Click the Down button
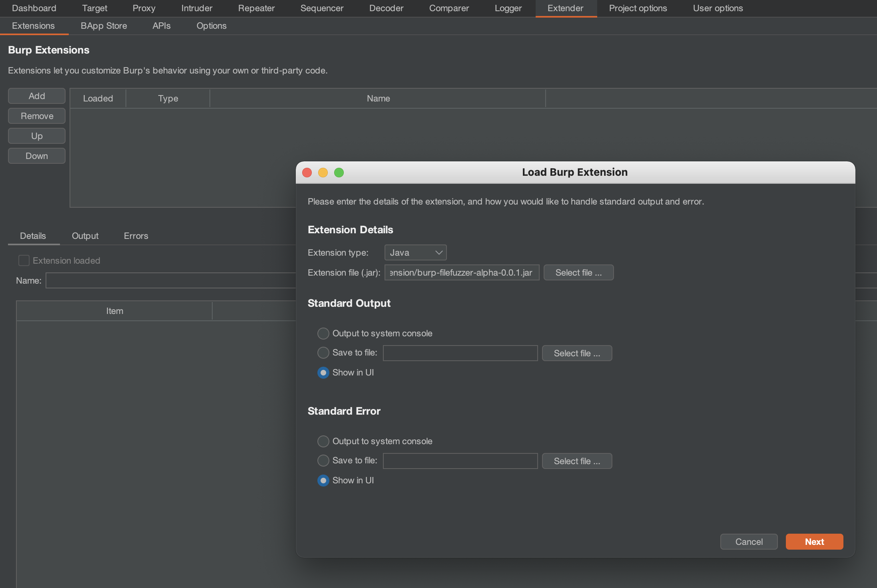This screenshot has width=877, height=588. pos(37,156)
